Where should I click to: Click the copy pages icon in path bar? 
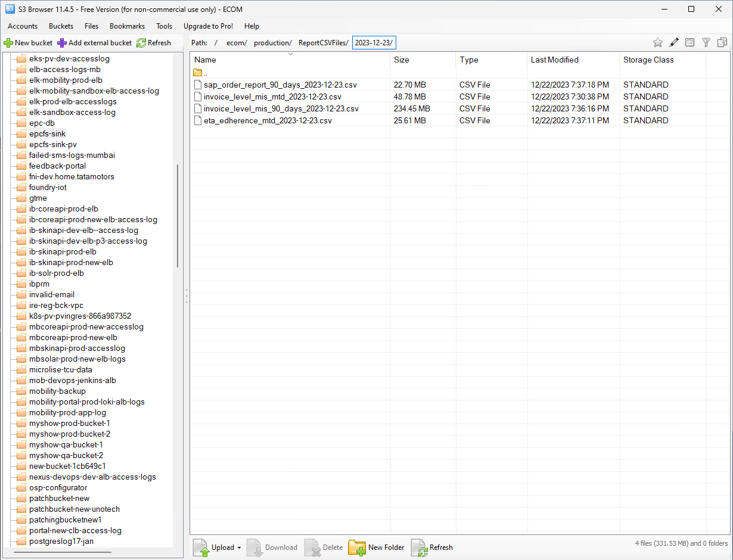(x=722, y=42)
